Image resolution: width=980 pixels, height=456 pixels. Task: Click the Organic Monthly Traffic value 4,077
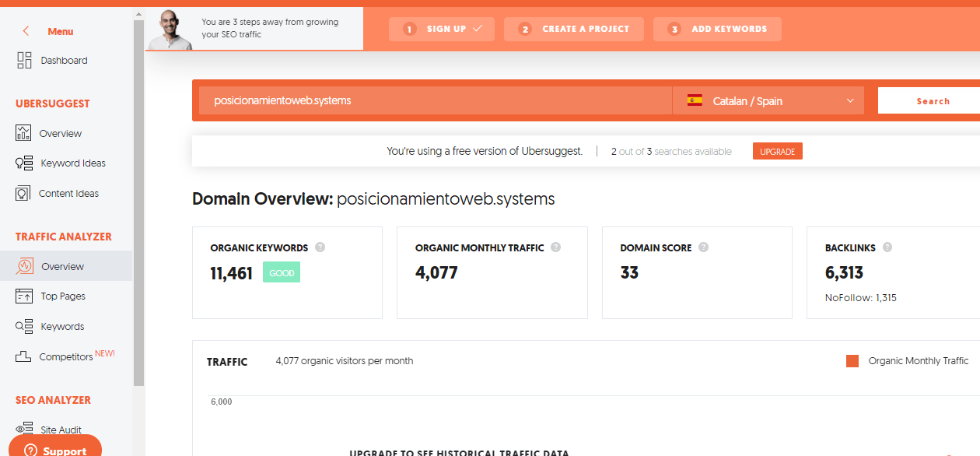436,273
